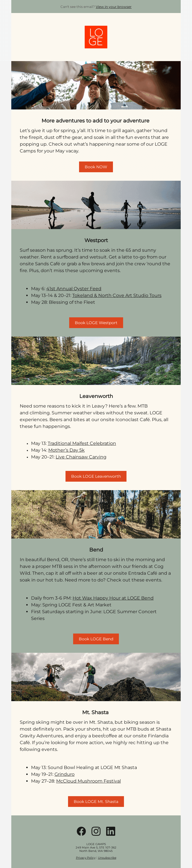Click "View in your browser" link
The height and width of the screenshot is (868, 192).
113,7
